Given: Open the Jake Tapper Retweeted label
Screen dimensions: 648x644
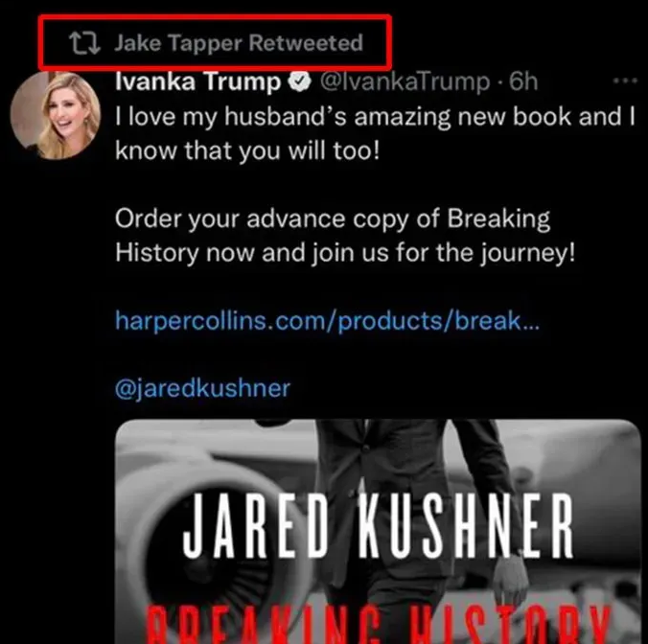Looking at the screenshot, I should 239,43.
